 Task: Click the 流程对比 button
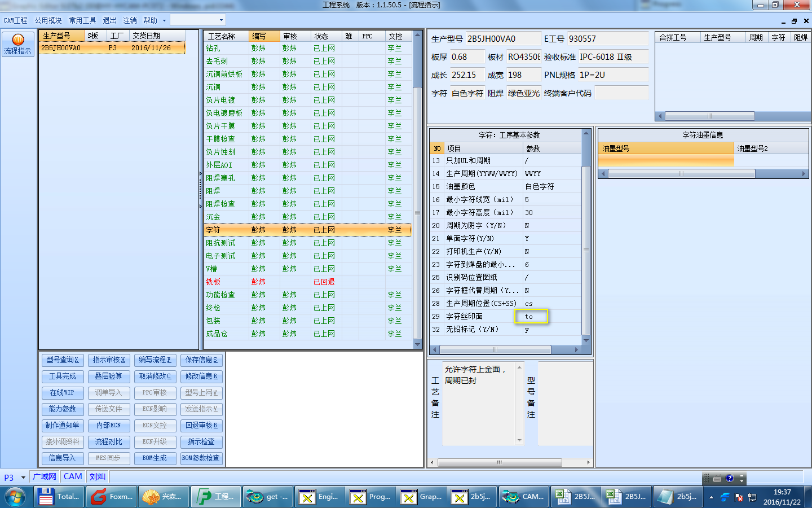coord(109,442)
